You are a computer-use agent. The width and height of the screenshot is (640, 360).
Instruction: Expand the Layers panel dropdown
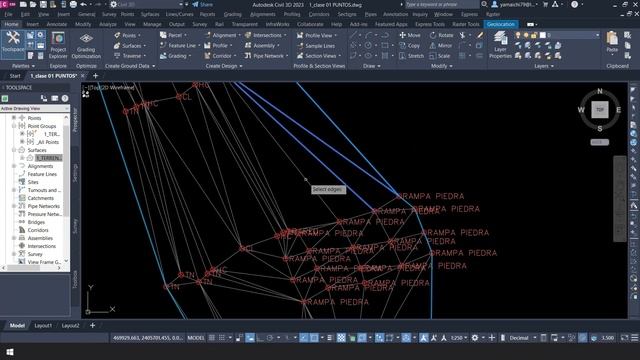point(544,66)
